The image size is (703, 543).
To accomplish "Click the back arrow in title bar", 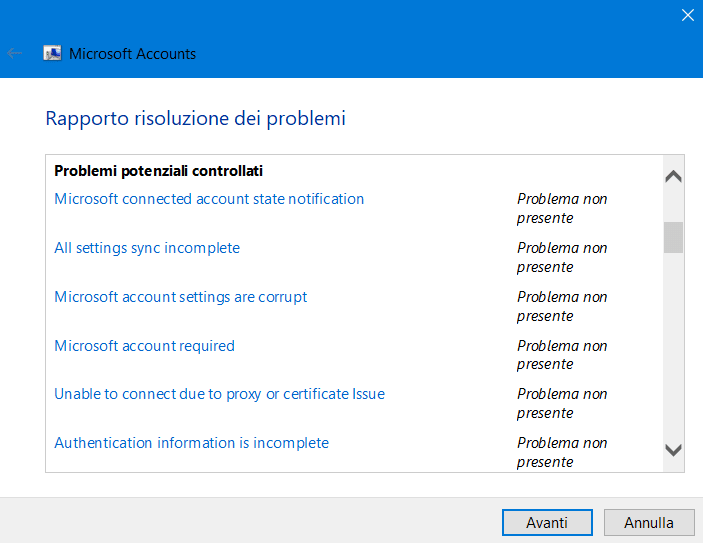I will [x=15, y=54].
